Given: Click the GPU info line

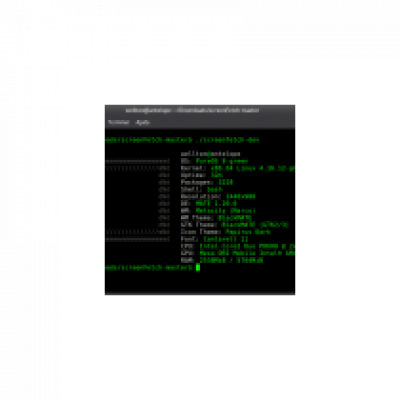Looking at the screenshot, I should pyautogui.click(x=238, y=253).
